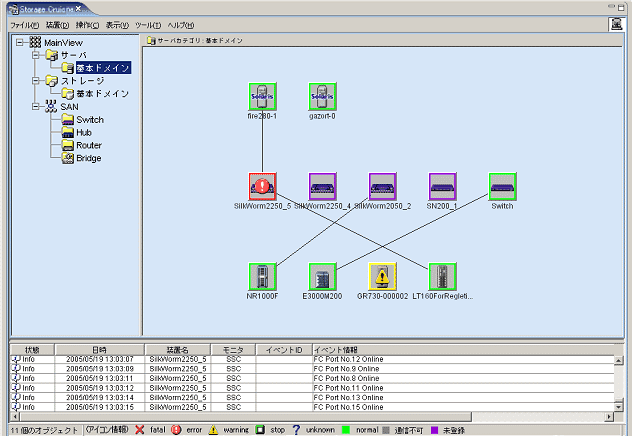Select the Switch tree item
The width and height of the screenshot is (632, 436).
point(90,120)
